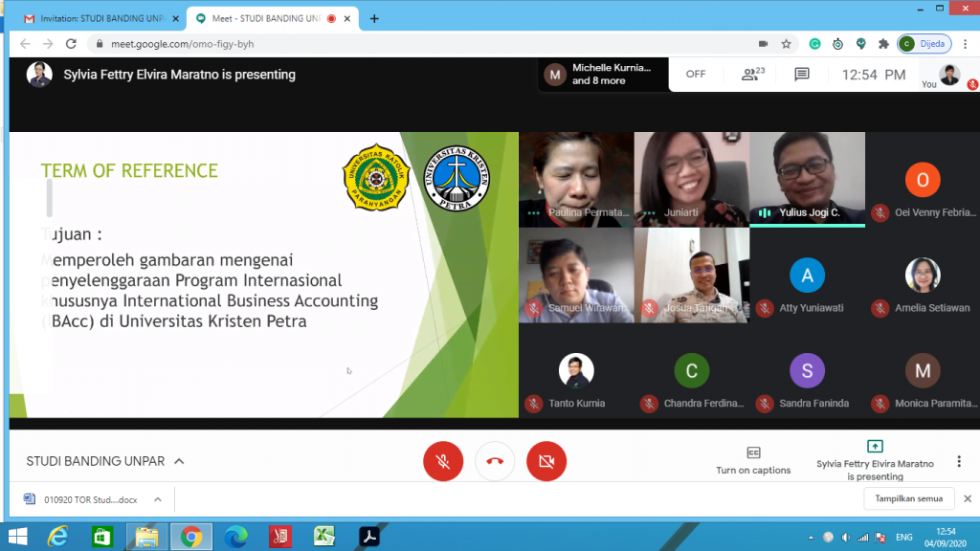This screenshot has width=980, height=551.
Task: Click the Grammarly extension icon
Action: [814, 44]
